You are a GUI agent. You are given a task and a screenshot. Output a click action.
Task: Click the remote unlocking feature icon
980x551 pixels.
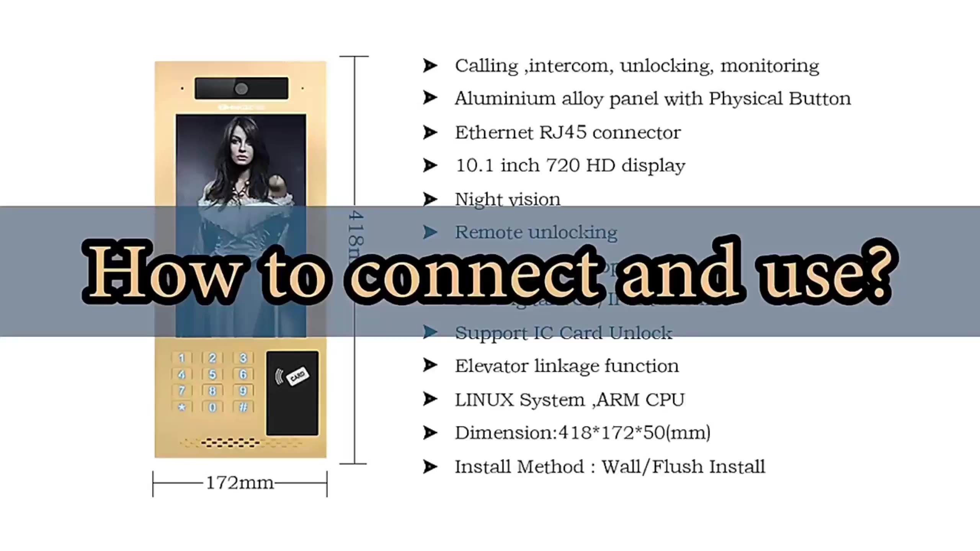(431, 231)
